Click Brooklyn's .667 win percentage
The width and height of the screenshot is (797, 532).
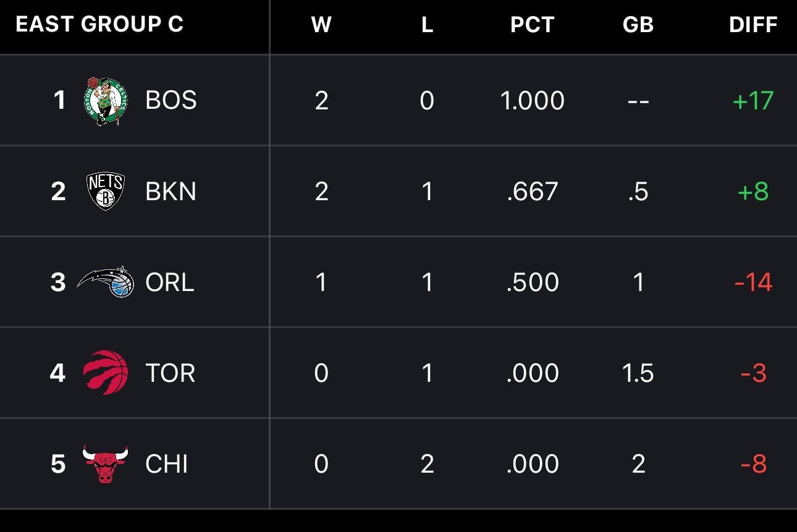532,192
